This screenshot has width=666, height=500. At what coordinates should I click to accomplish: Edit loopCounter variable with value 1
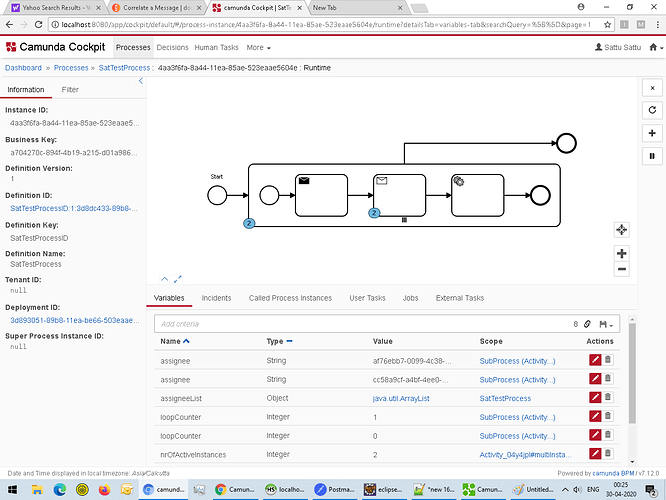click(x=595, y=416)
